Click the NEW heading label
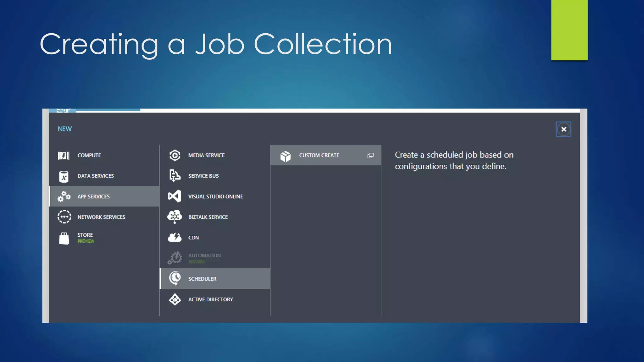644x362 pixels. 65,129
